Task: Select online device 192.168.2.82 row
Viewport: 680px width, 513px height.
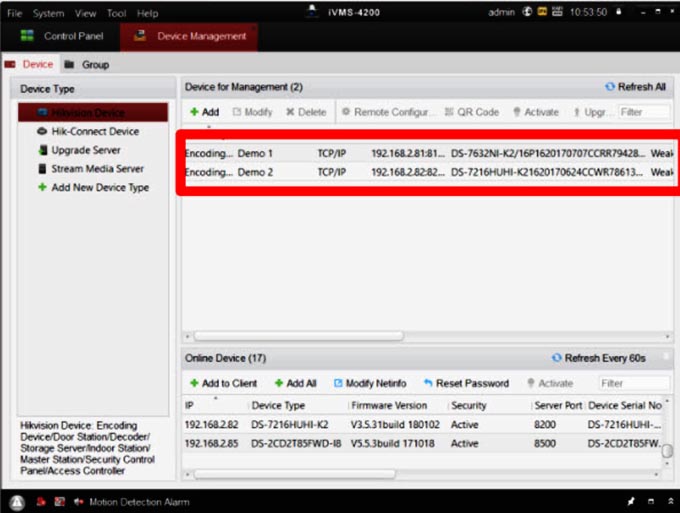Action: pyautogui.click(x=422, y=425)
